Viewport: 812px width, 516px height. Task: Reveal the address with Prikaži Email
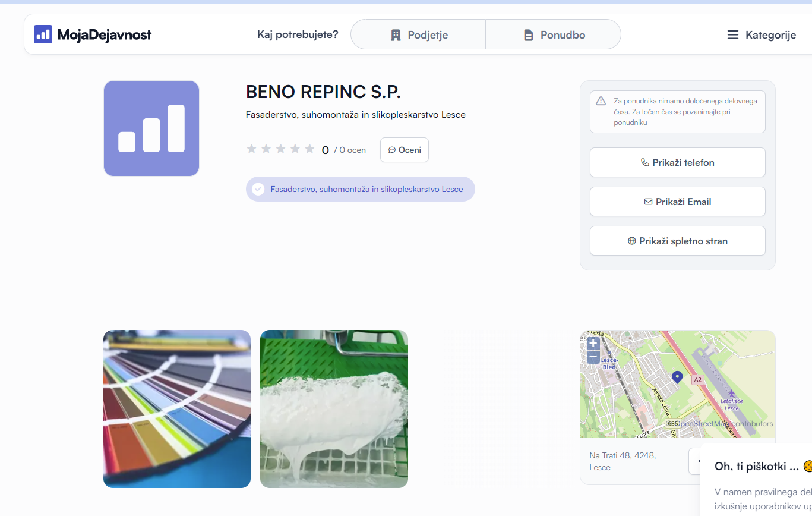click(x=677, y=202)
